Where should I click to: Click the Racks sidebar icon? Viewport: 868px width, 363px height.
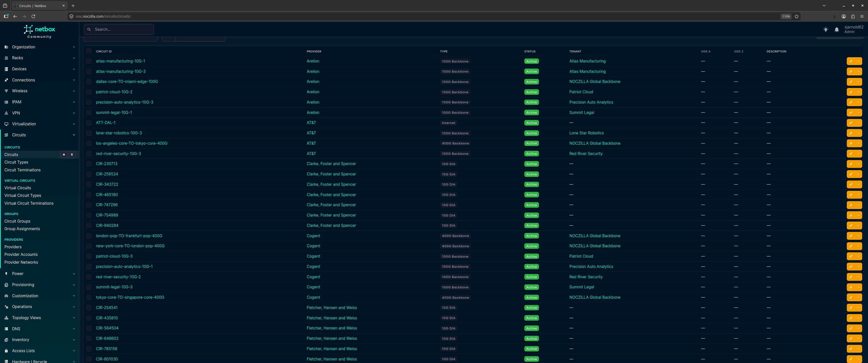6,58
